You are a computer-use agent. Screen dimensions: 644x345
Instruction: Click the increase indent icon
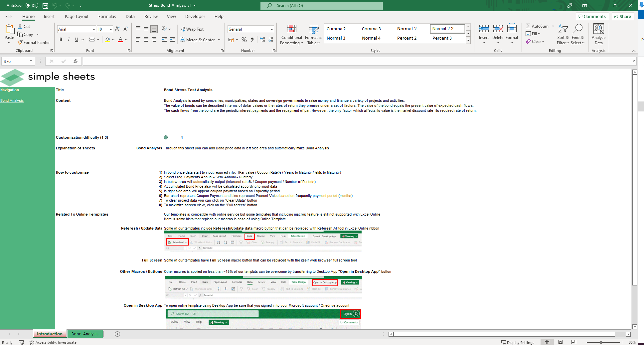click(172, 40)
